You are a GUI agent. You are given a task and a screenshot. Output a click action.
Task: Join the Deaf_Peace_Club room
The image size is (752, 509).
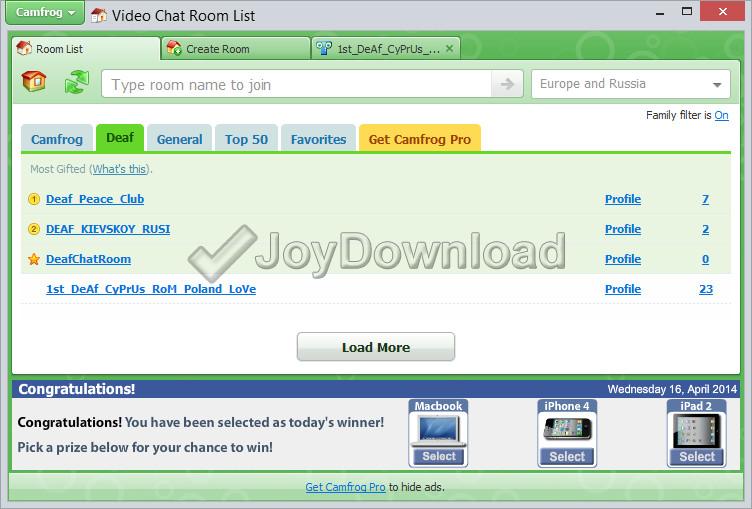(x=95, y=199)
